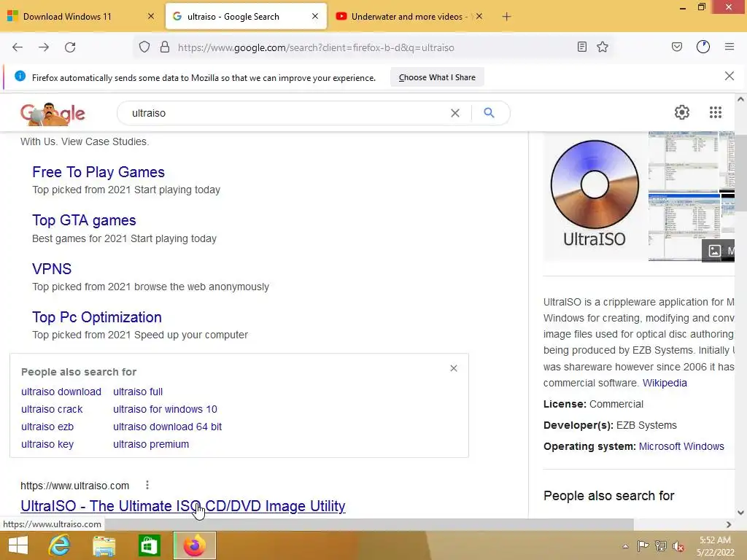View site security padlock info
The width and height of the screenshot is (747, 560).
(x=165, y=47)
